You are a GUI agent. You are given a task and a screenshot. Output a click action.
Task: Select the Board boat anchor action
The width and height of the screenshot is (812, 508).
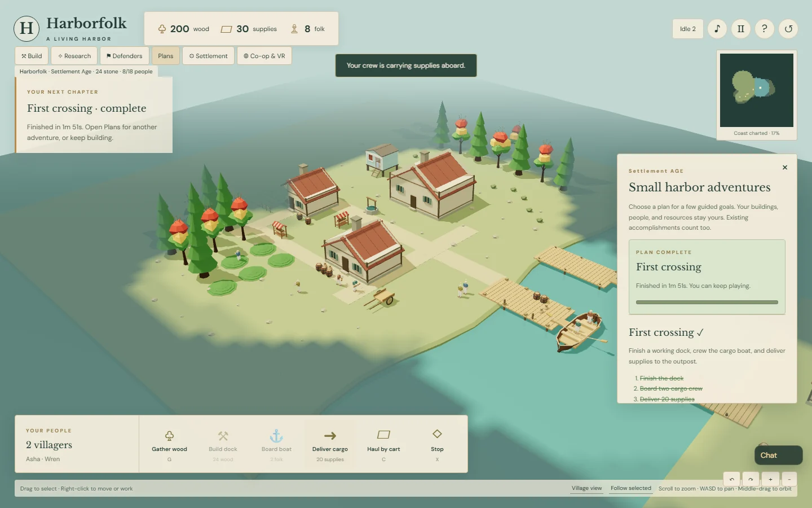tap(276, 444)
